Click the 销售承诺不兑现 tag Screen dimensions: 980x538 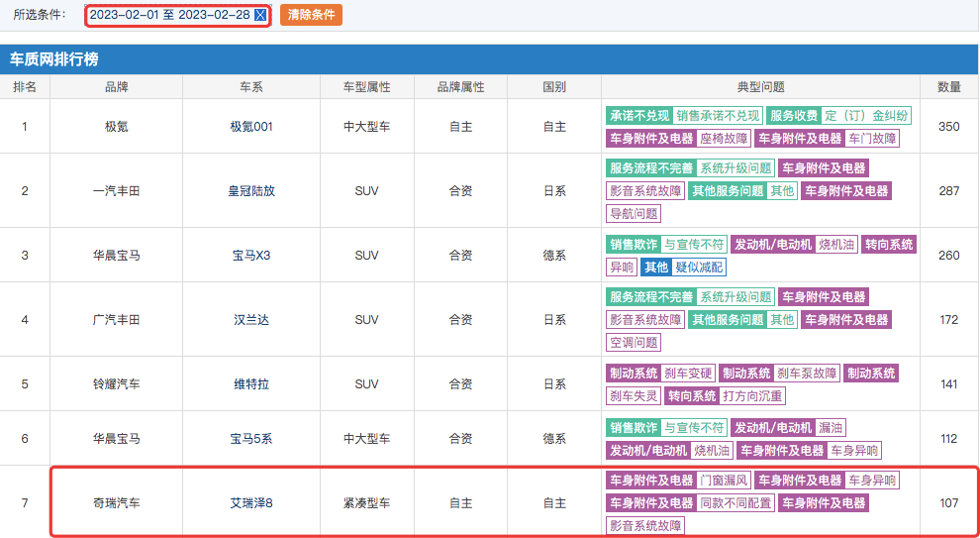pyautogui.click(x=718, y=116)
